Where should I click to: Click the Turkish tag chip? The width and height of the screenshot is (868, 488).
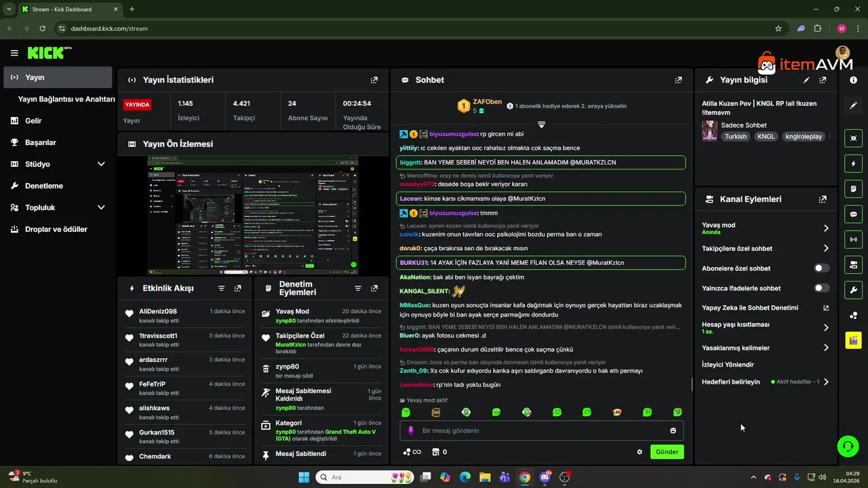tap(735, 136)
